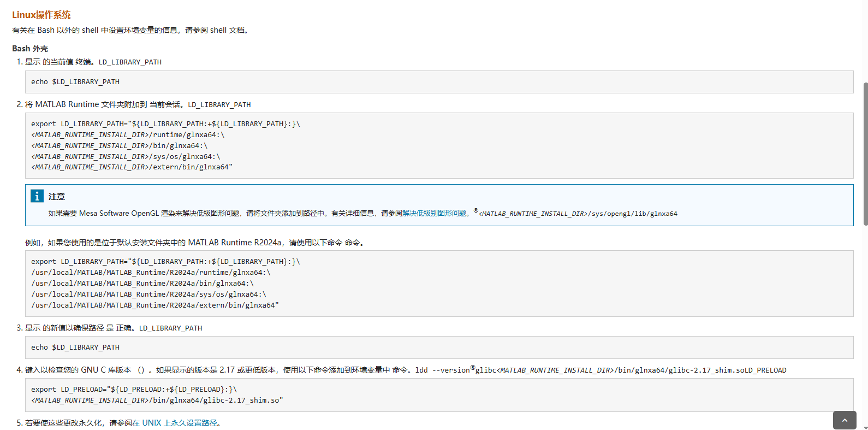The height and width of the screenshot is (430, 868).
Task: Click the /usr/local/MATLAB/MATLAB_Runtime/R2024a/runtime/glnxa64 line
Action: click(151, 273)
